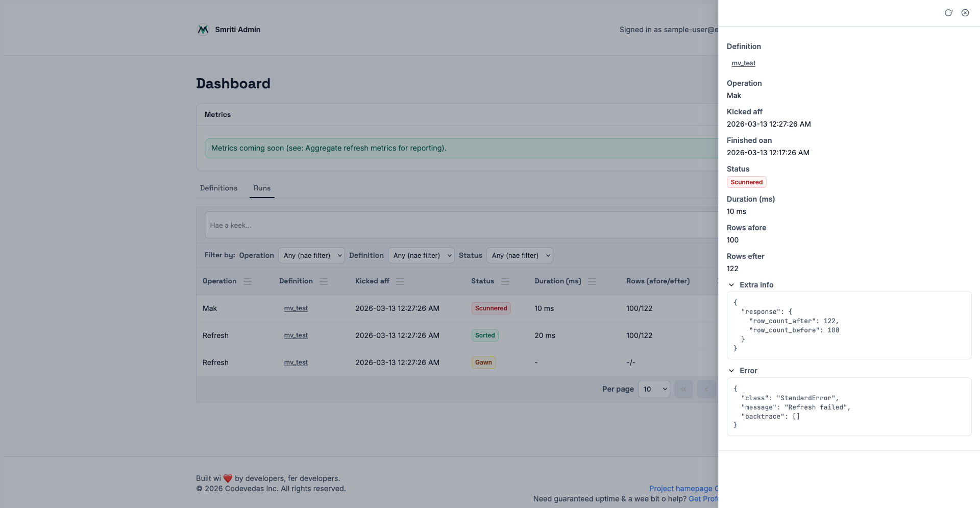Open the Operation column menu icon
980x508 pixels.
point(248,281)
